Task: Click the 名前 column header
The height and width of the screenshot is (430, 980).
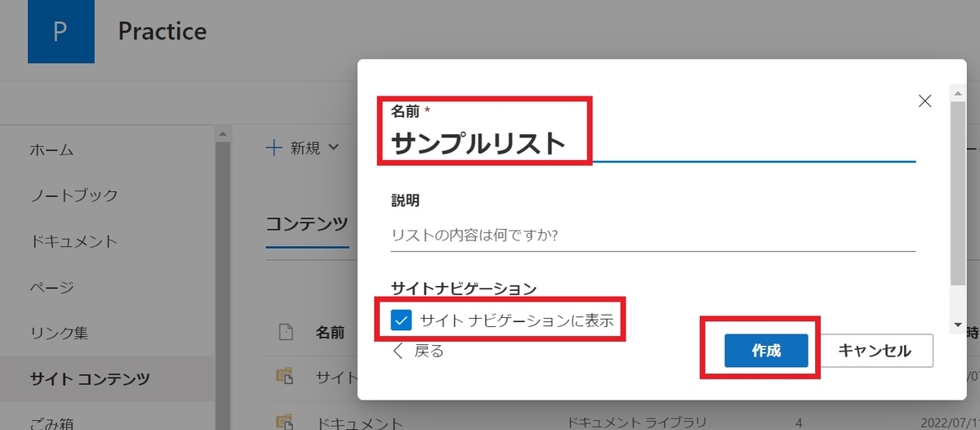Action: (x=330, y=333)
